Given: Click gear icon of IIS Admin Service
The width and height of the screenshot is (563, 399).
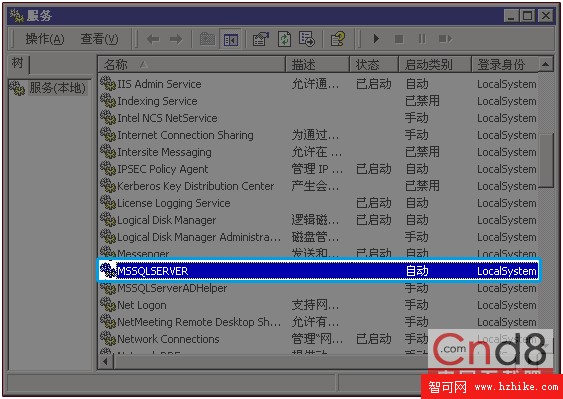Looking at the screenshot, I should (x=108, y=84).
